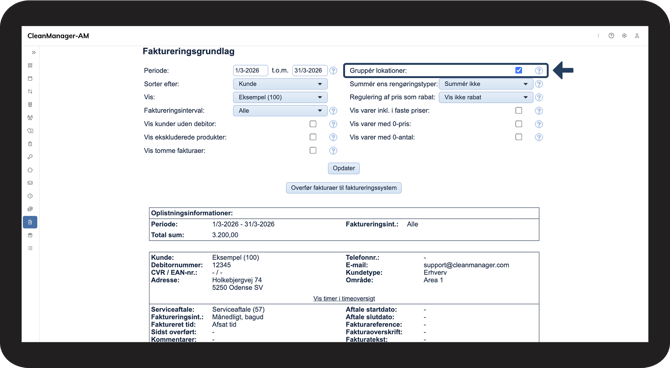
Task: Click Overfør fakturaer til faktureringssystem button
Action: [344, 188]
